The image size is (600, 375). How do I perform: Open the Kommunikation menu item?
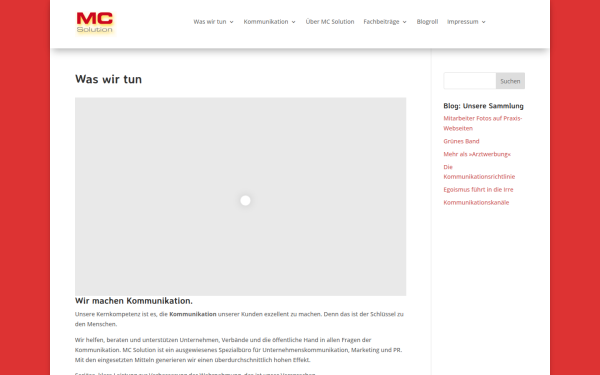[266, 22]
